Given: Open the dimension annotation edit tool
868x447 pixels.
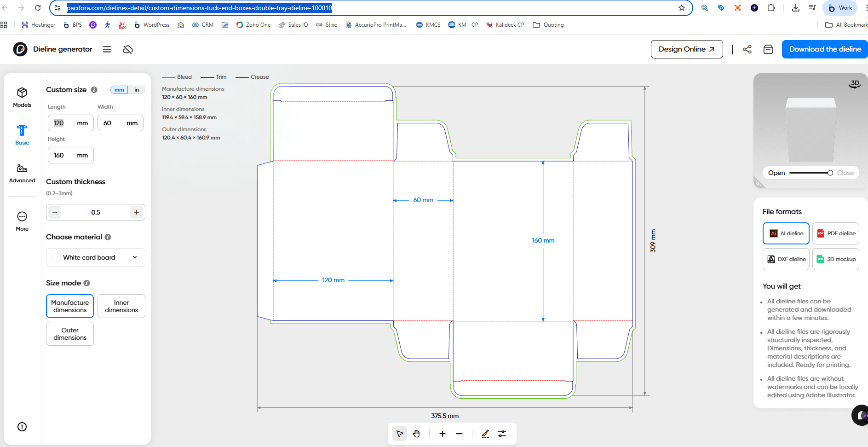Looking at the screenshot, I should [x=485, y=434].
